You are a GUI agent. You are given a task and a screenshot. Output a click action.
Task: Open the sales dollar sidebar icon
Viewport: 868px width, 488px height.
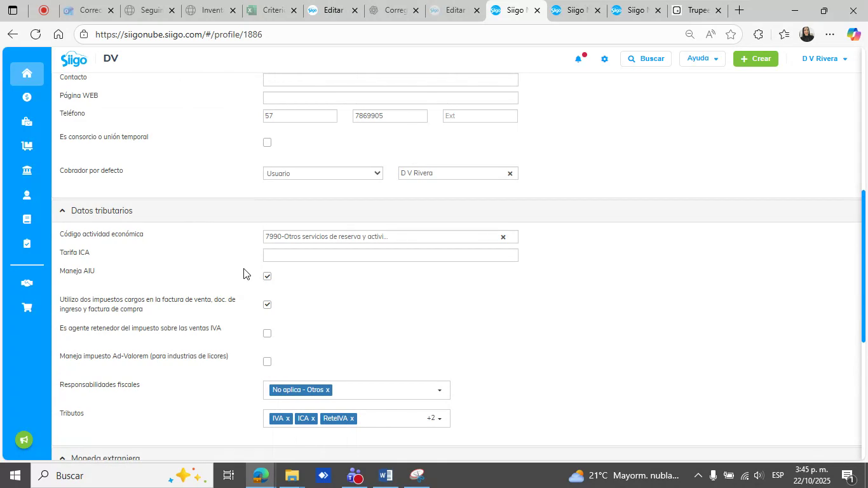[27, 97]
